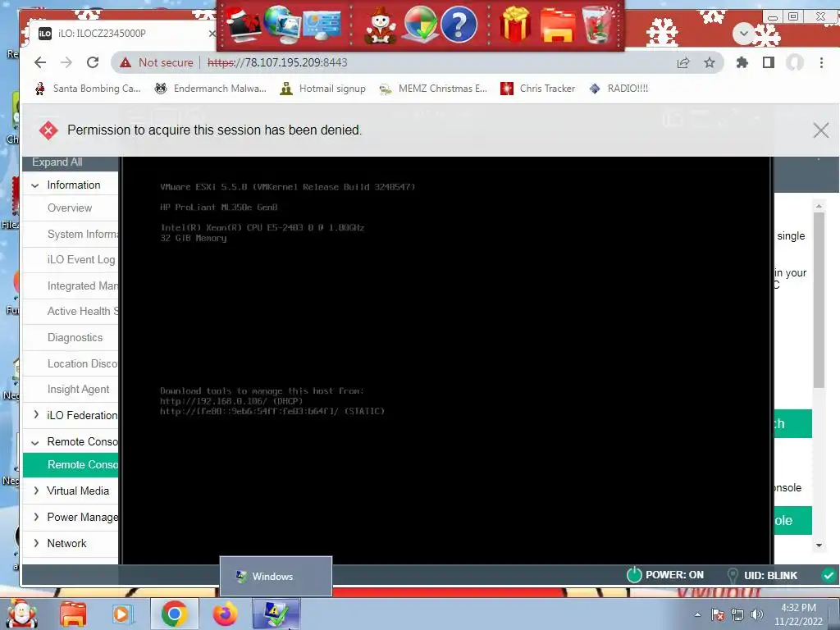Click the candy recycle bin dock icon
The height and width of the screenshot is (630, 840).
coord(598,25)
